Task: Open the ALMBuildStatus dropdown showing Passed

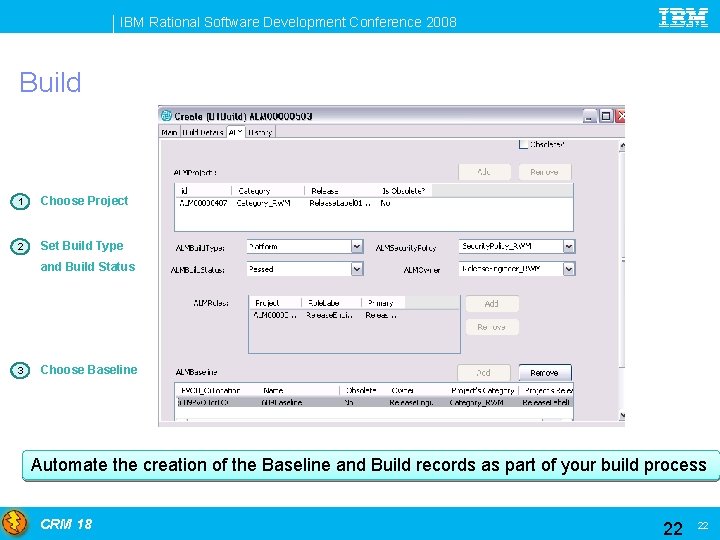Action: click(357, 269)
